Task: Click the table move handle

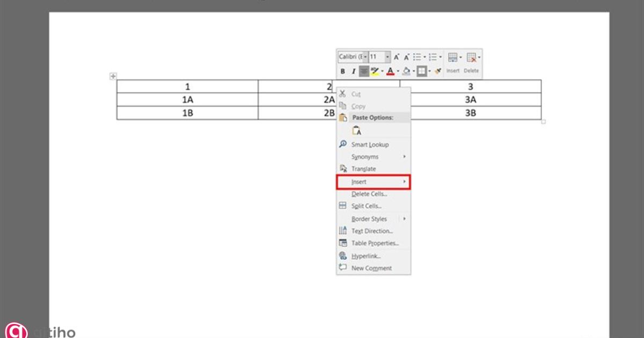Action: tap(113, 77)
